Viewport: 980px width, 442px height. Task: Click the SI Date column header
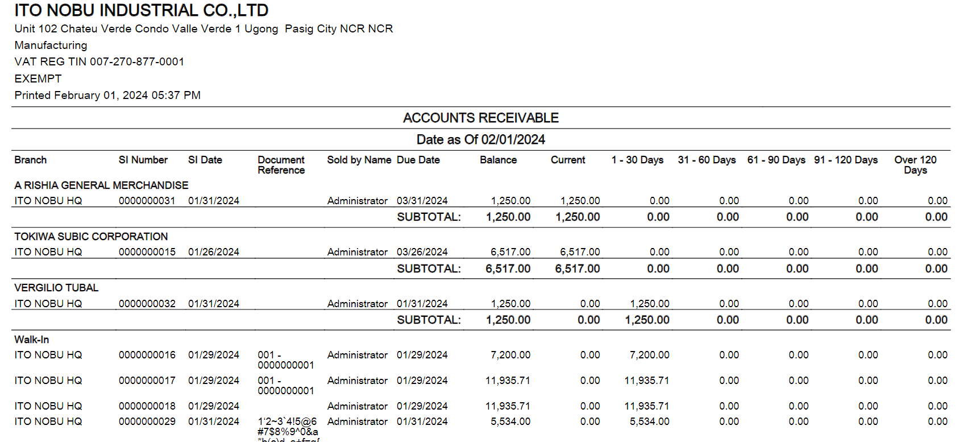[x=205, y=160]
